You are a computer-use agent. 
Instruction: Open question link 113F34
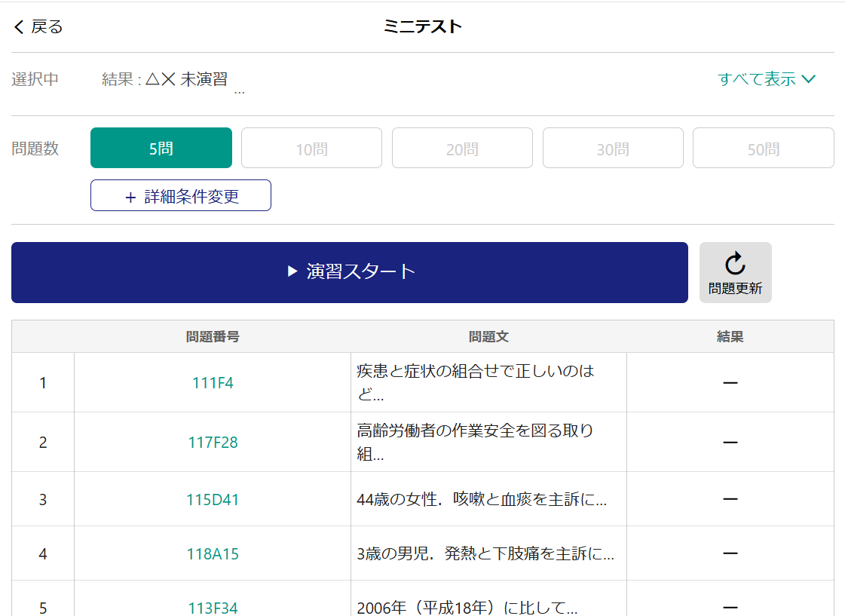(213, 608)
